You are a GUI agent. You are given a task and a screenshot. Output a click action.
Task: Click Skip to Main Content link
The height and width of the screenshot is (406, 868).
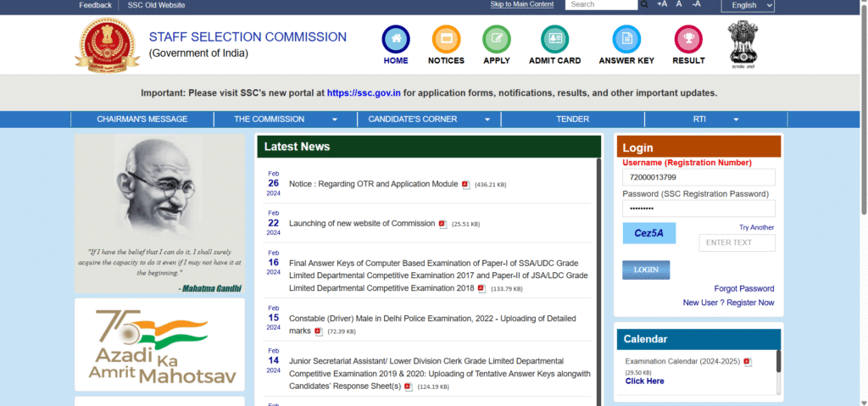(522, 4)
